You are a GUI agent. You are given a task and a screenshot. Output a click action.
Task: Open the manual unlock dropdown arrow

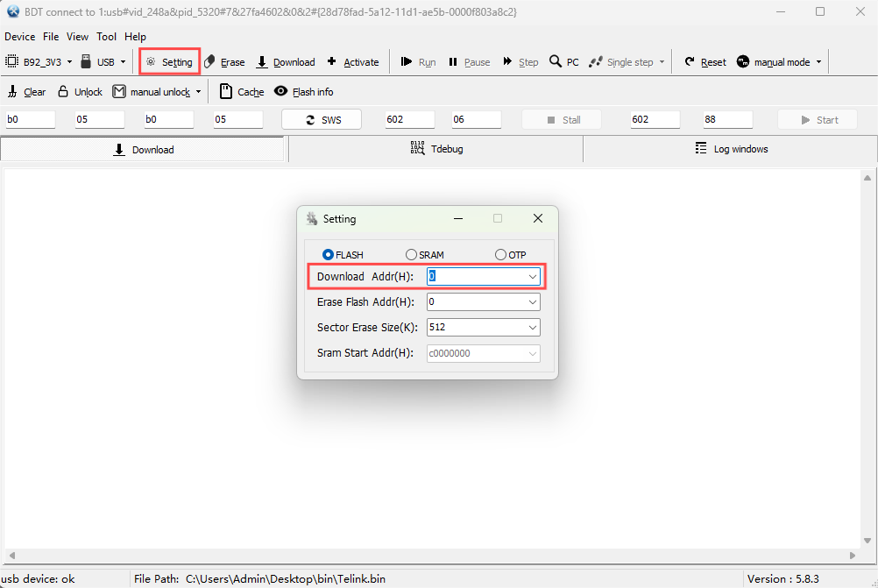(198, 92)
